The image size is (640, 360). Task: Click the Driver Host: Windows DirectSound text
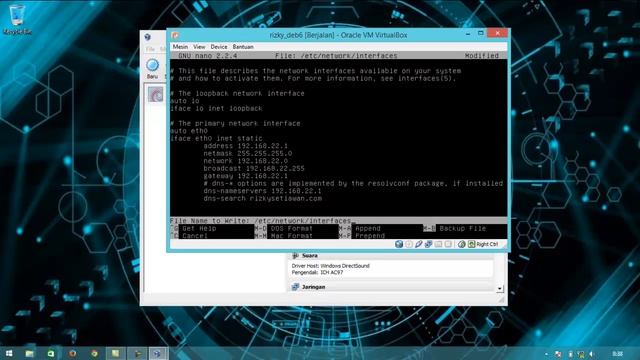click(x=331, y=266)
